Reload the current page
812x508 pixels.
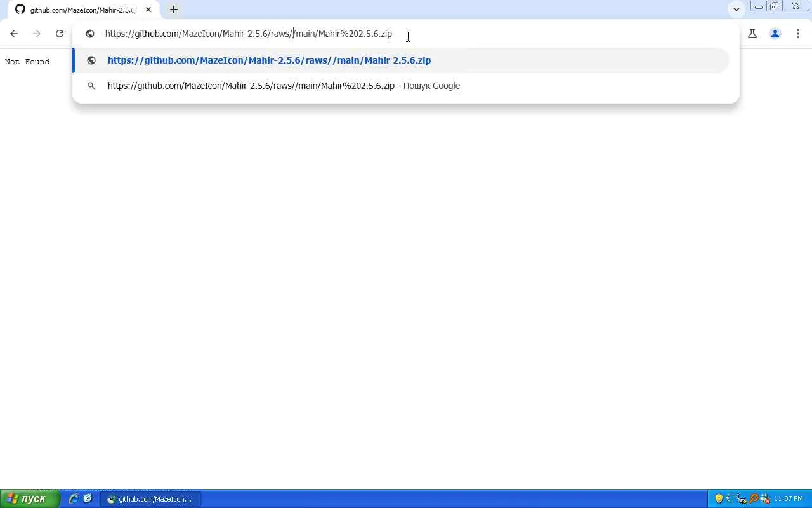[60, 34]
